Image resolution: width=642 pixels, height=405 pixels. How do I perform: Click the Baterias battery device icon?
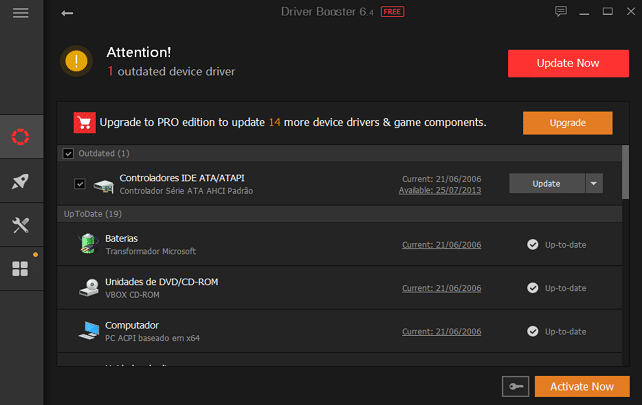[88, 244]
